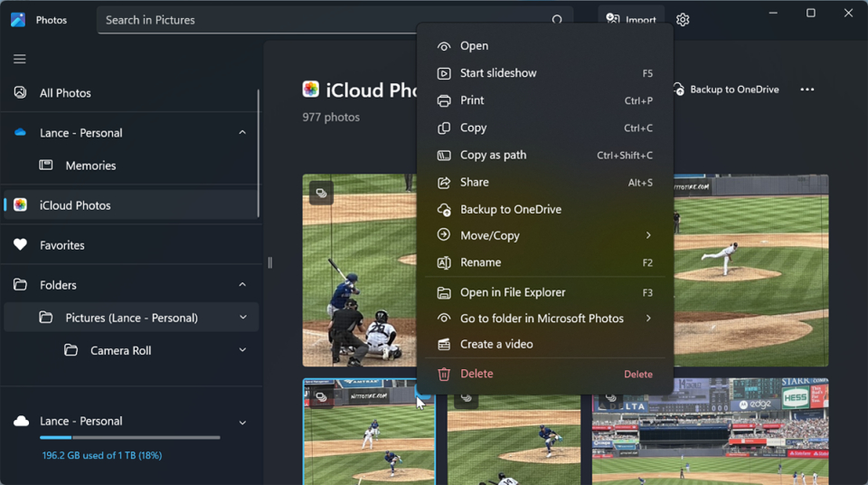Click the Memories icon in sidebar
The height and width of the screenshot is (485, 868).
(46, 166)
